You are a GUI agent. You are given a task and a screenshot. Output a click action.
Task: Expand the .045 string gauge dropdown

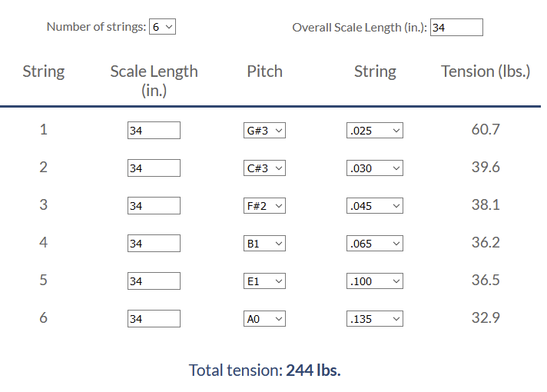pos(375,206)
